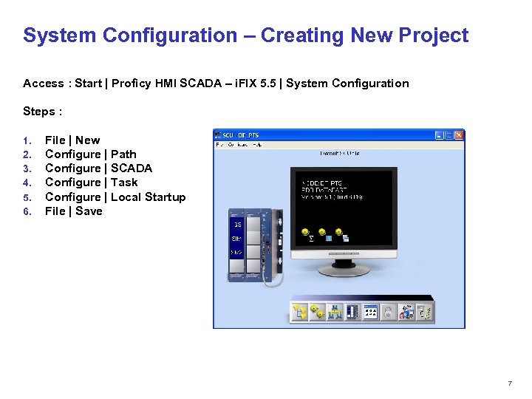This screenshot has width=532, height=399.
Task: Select the SM2 driver slot on rack
Action: click(237, 253)
